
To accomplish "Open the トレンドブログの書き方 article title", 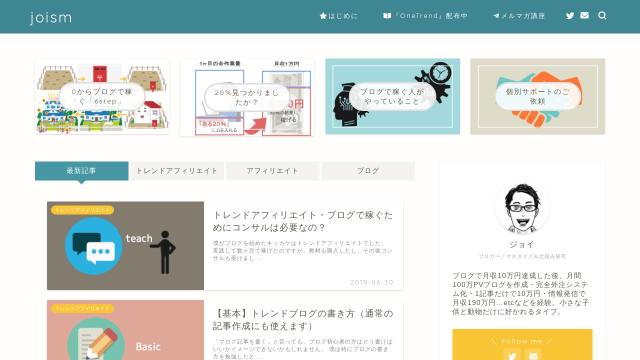I will point(302,320).
